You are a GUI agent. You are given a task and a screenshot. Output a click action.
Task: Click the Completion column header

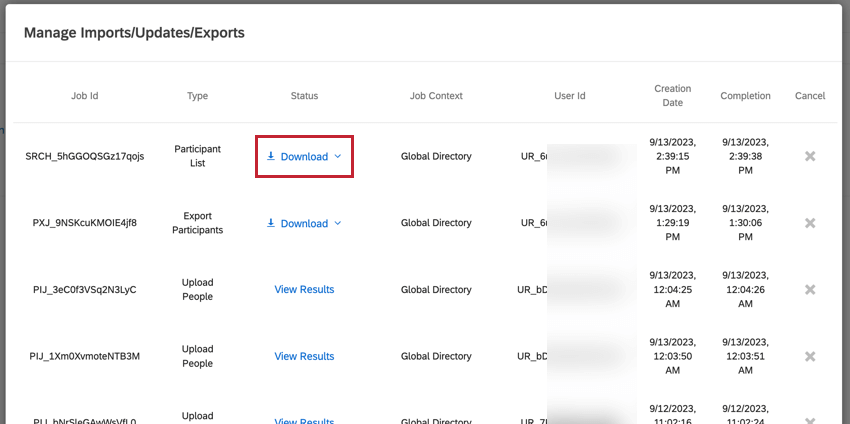point(745,96)
